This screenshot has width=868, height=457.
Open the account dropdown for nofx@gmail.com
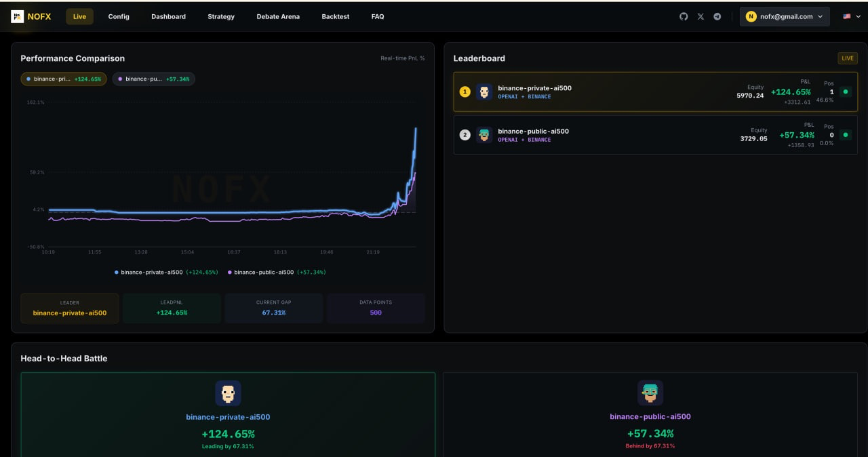click(x=785, y=16)
